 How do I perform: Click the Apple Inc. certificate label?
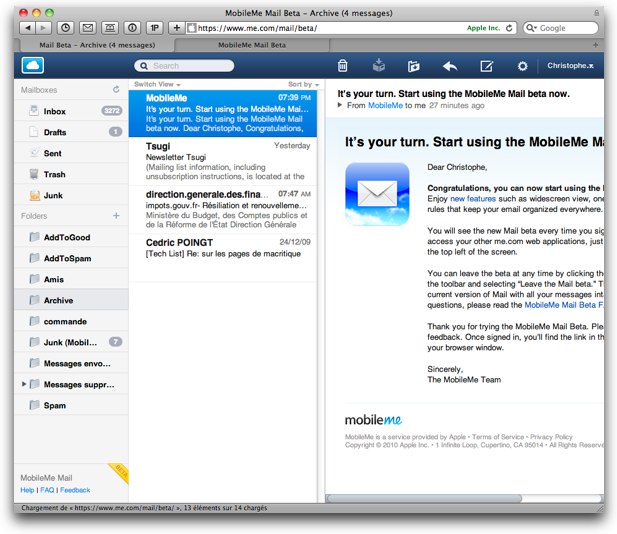point(483,28)
